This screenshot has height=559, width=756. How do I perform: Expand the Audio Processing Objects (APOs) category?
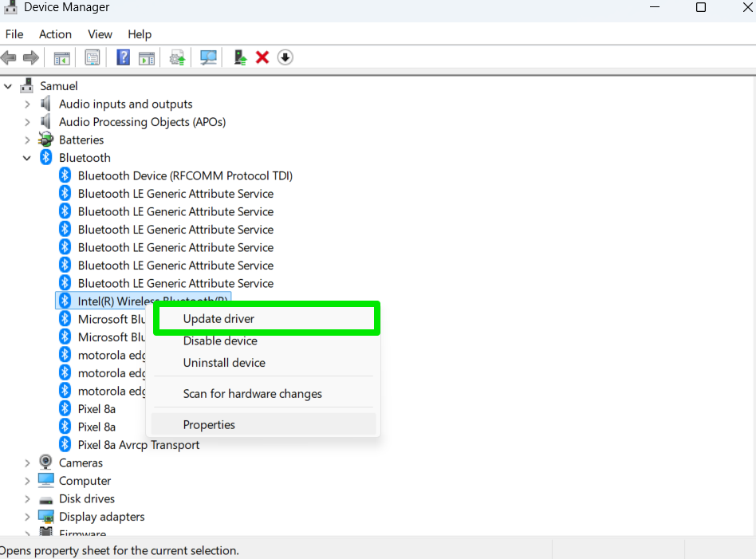click(x=27, y=122)
